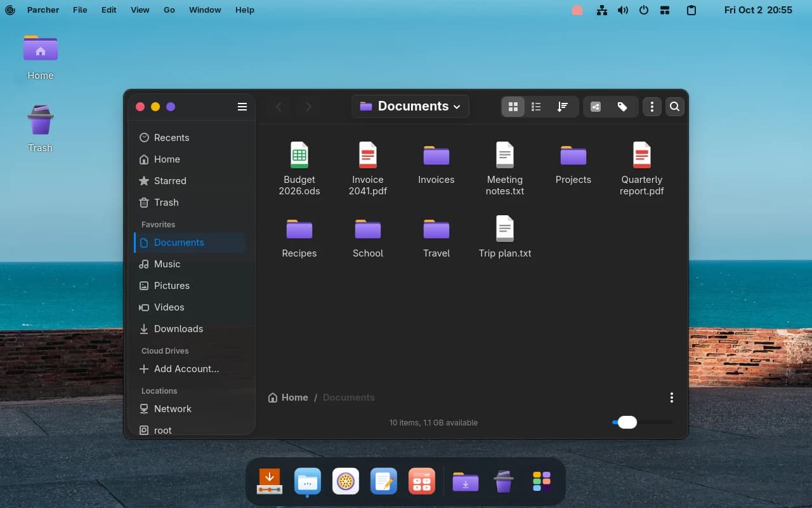Click the tag icon in the toolbar

point(622,107)
